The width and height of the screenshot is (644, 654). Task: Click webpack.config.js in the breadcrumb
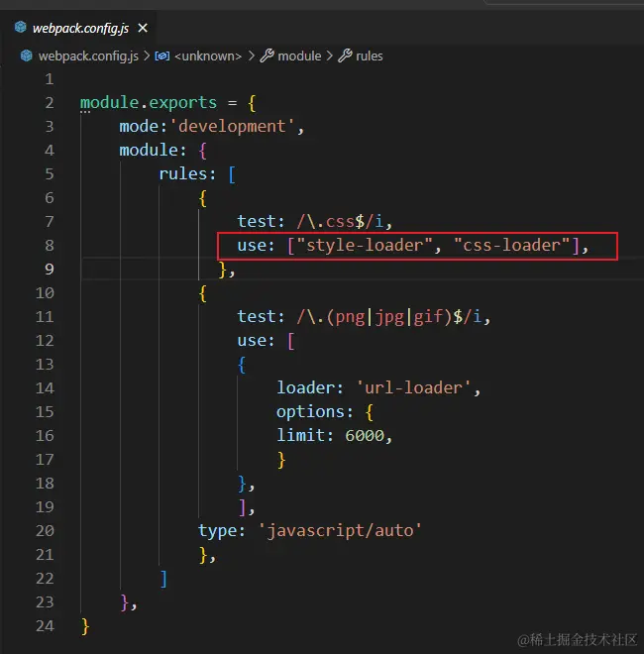coord(88,56)
